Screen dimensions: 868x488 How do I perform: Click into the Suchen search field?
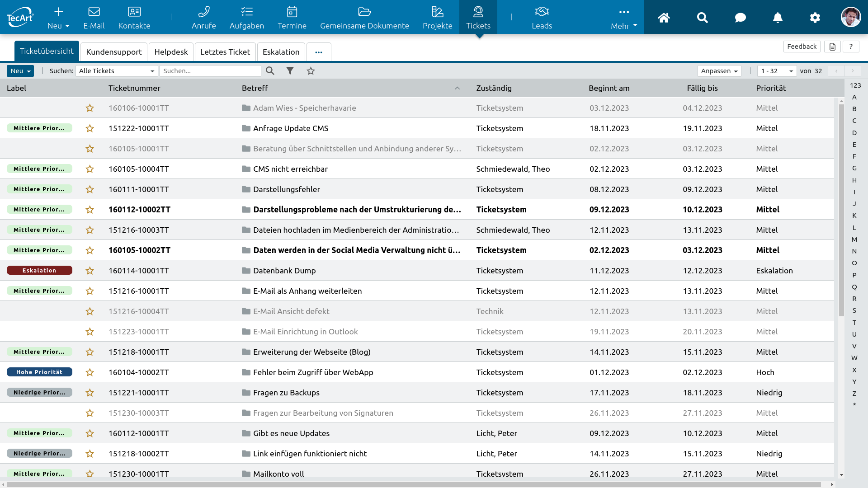pyautogui.click(x=210, y=71)
